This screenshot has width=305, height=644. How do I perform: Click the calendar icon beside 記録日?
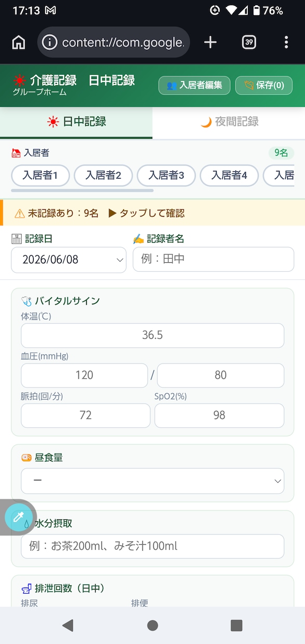pos(16,239)
